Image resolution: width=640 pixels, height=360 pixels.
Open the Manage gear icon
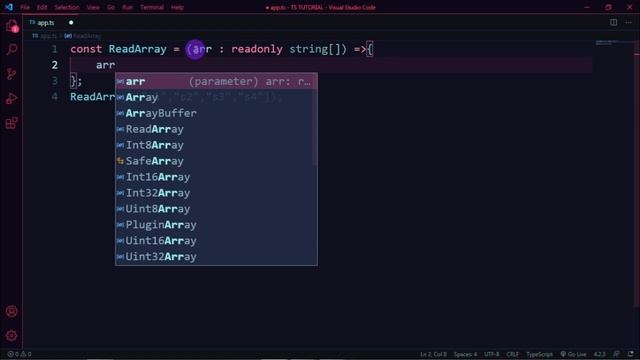point(12,336)
